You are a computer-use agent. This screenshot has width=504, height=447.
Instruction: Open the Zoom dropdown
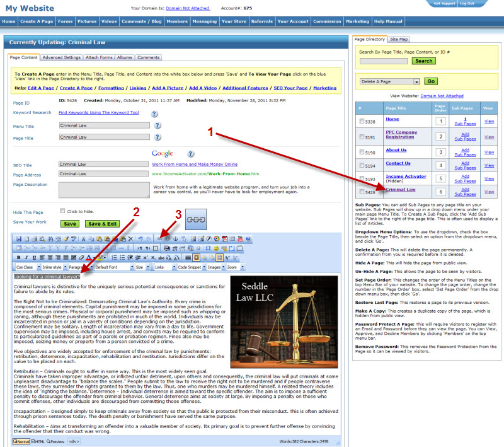[x=235, y=267]
